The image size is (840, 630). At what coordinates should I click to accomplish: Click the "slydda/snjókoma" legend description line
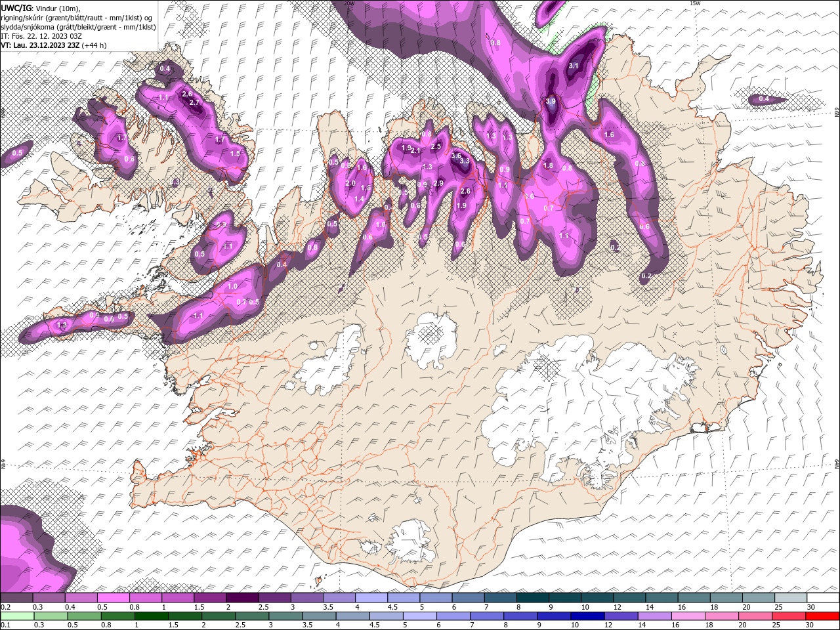78,27
